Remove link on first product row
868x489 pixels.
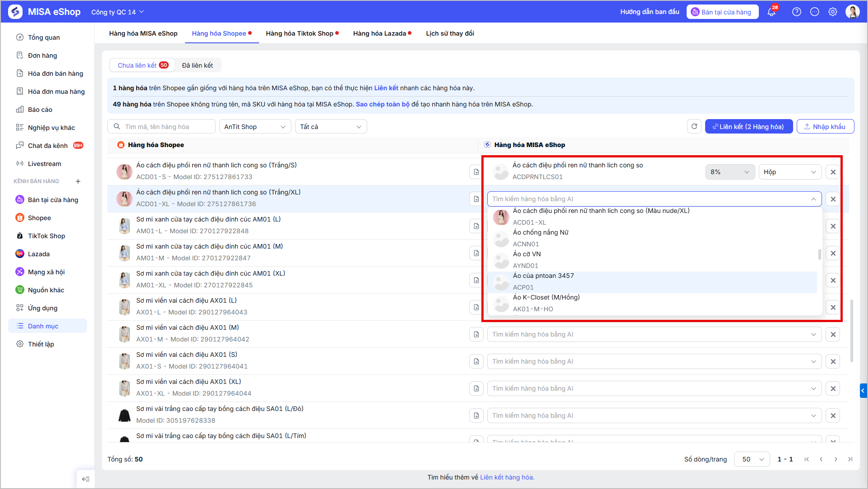(x=833, y=172)
